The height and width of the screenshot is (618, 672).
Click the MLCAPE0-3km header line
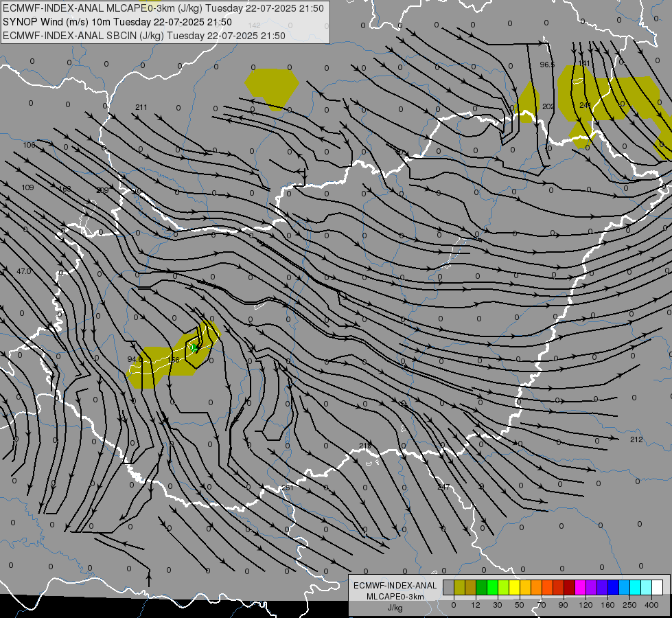point(163,8)
